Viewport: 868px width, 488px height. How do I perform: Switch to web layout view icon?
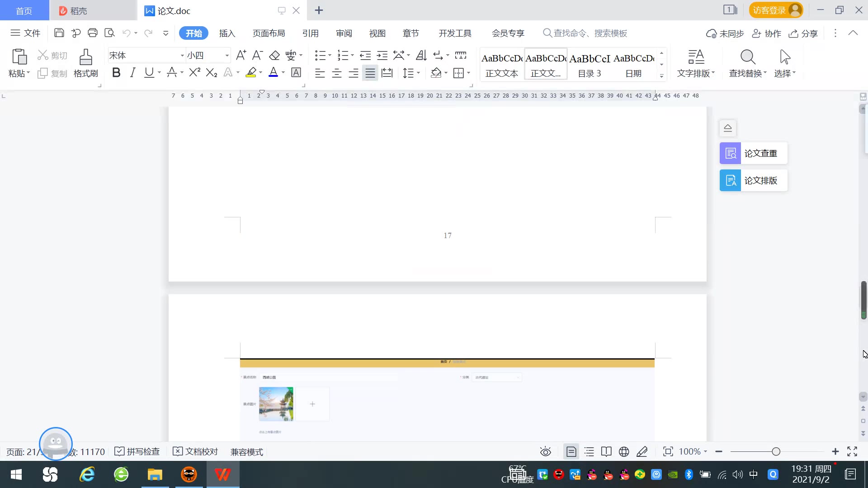pyautogui.click(x=624, y=451)
